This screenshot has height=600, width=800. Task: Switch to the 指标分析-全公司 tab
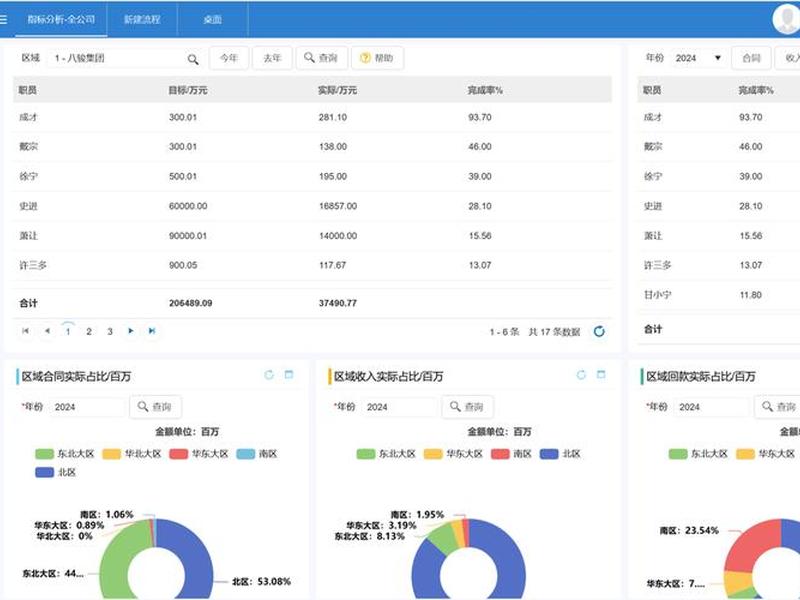[61, 19]
